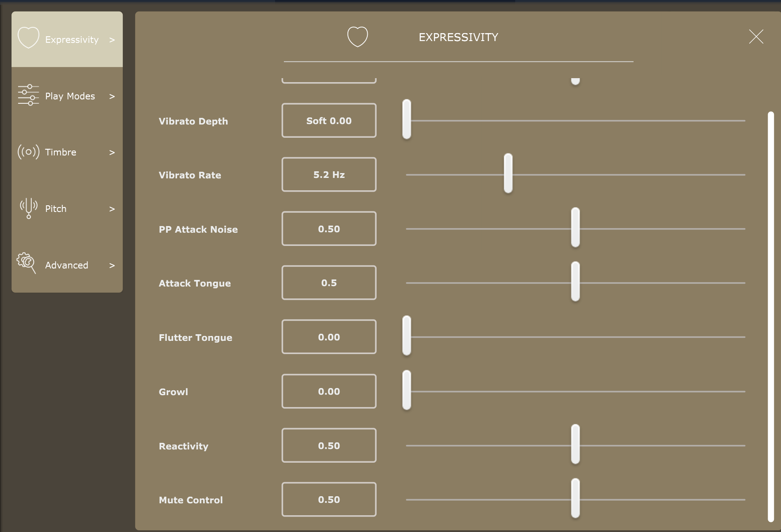Click the Expressivity heart icon in sidebar

point(29,38)
